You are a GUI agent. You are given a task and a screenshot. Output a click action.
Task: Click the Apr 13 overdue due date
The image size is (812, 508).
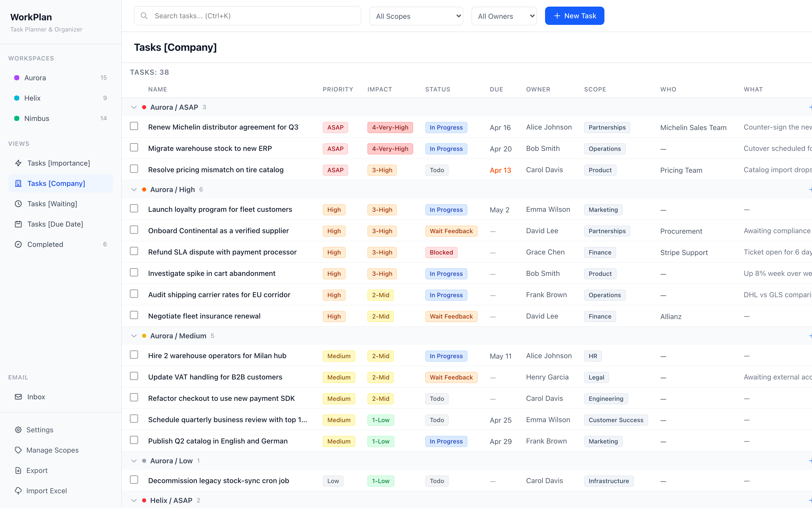pyautogui.click(x=500, y=170)
